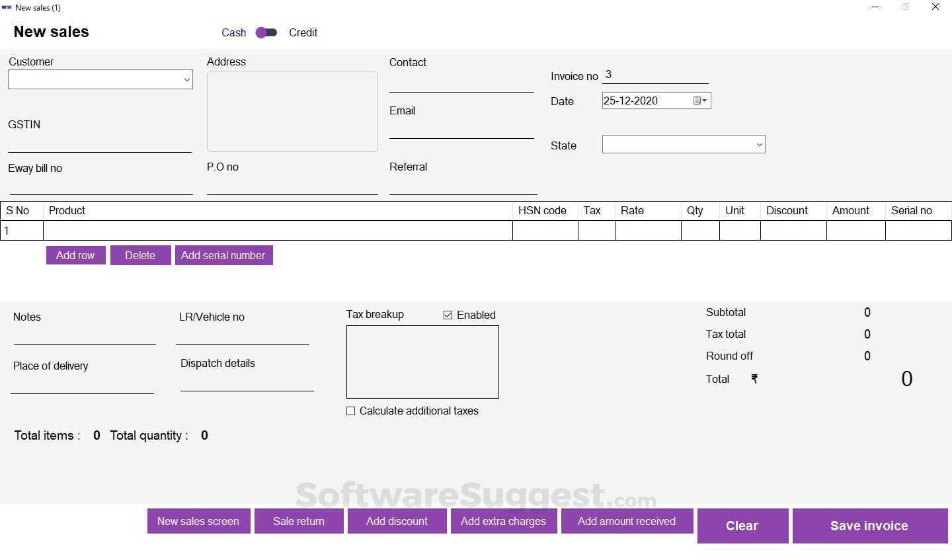Click Add discount

click(397, 521)
